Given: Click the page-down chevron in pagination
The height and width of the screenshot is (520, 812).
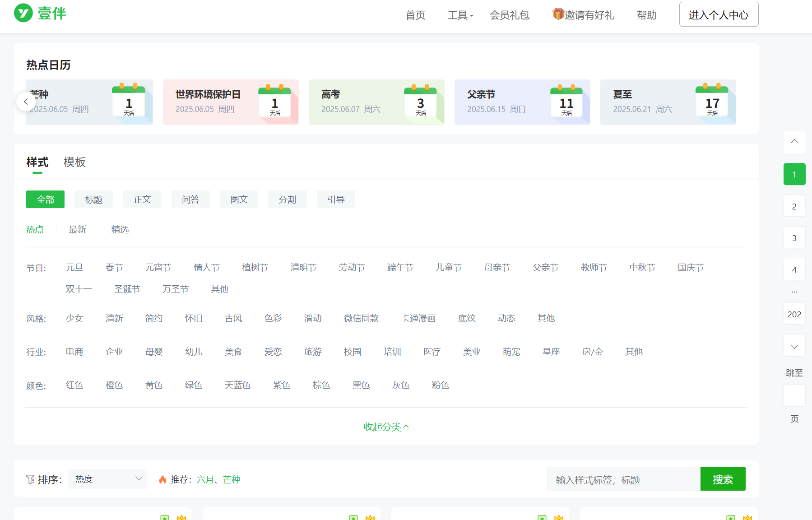Looking at the screenshot, I should 794,346.
